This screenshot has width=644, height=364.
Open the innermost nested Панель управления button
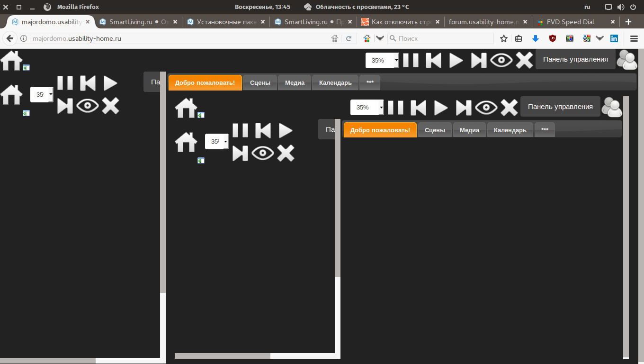coord(560,107)
